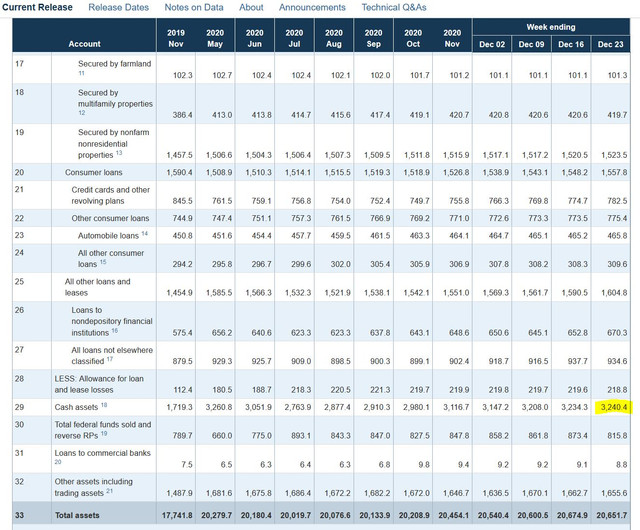Viewport: 640px width, 530px height.
Task: Click the Dec 16 column header
Action: [571, 44]
